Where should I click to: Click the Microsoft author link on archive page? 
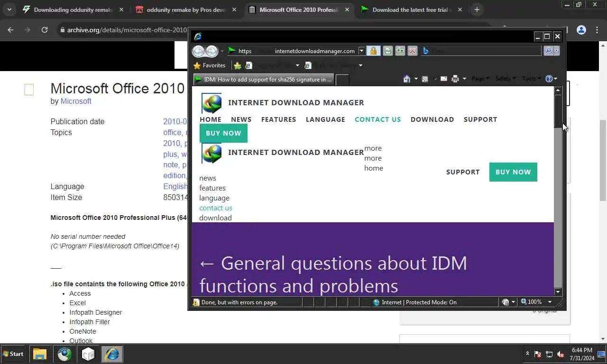(x=76, y=101)
